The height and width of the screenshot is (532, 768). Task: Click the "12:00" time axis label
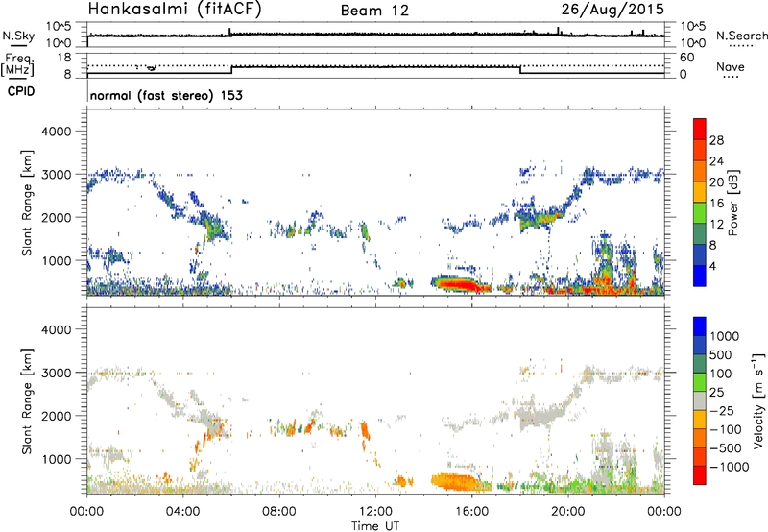375,512
